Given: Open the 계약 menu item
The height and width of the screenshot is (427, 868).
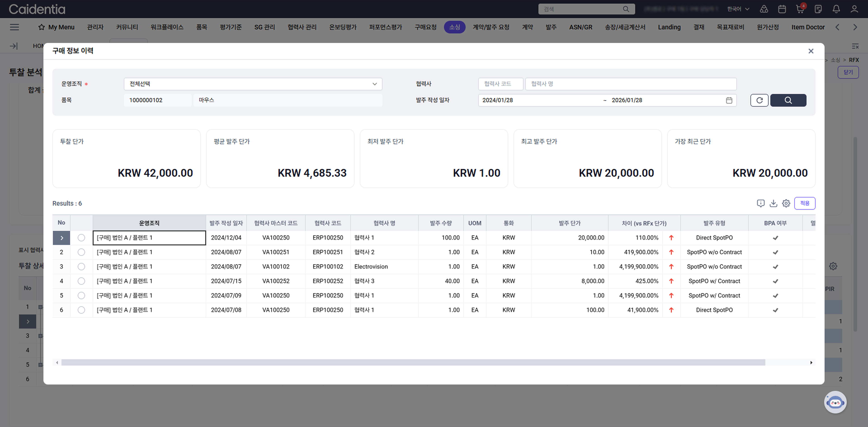Looking at the screenshot, I should point(527,27).
